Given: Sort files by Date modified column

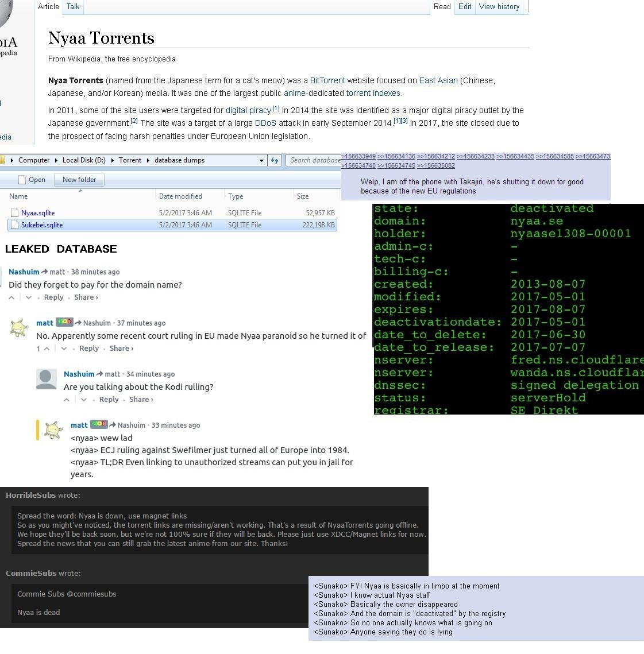Looking at the screenshot, I should pos(180,196).
